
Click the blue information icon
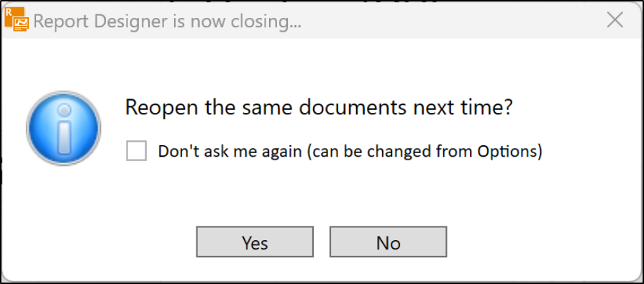(63, 129)
